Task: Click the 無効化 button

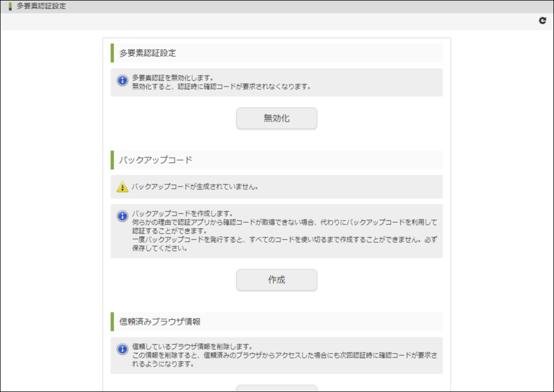Action: click(276, 118)
